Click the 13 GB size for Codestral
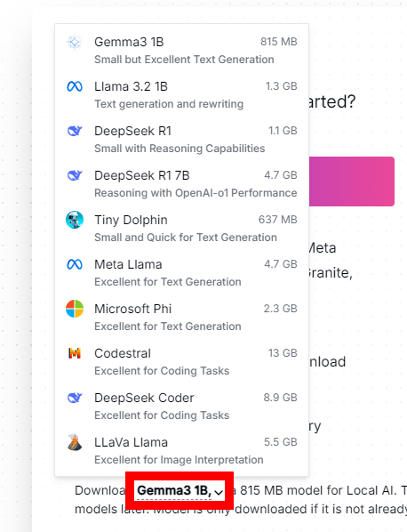Screen dimensions: 407x532 [283, 353]
